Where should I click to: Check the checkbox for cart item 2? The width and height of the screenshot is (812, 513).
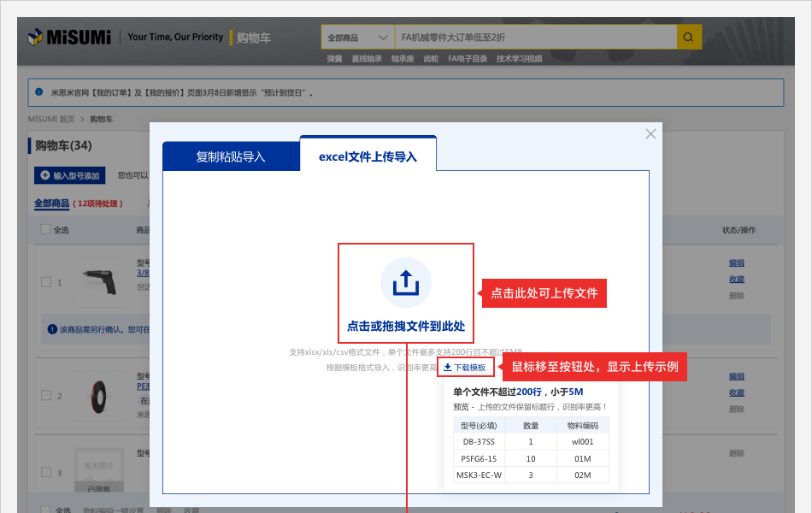click(x=46, y=395)
